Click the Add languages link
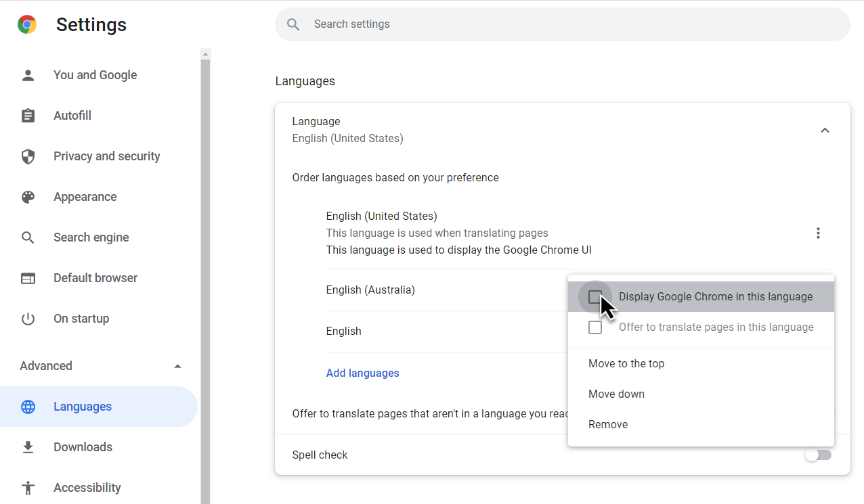This screenshot has height=504, width=864. coord(363,373)
